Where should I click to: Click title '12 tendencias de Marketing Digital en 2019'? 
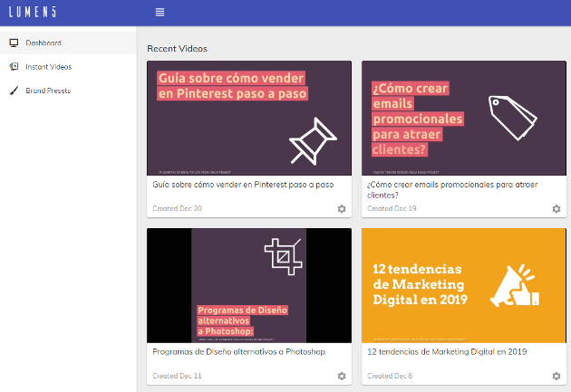point(447,352)
